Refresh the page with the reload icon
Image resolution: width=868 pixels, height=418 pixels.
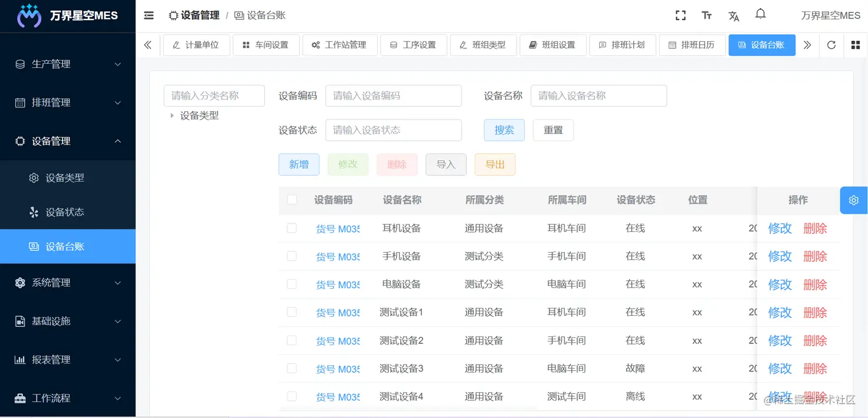[831, 45]
